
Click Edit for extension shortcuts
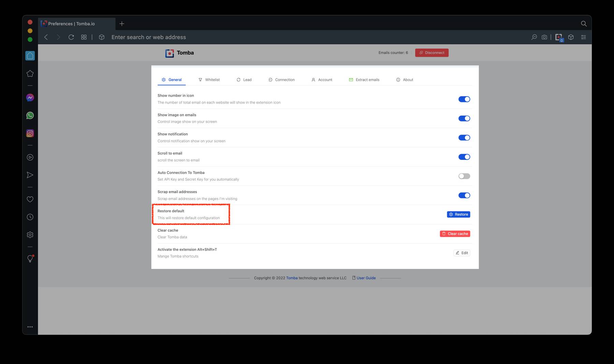[462, 253]
